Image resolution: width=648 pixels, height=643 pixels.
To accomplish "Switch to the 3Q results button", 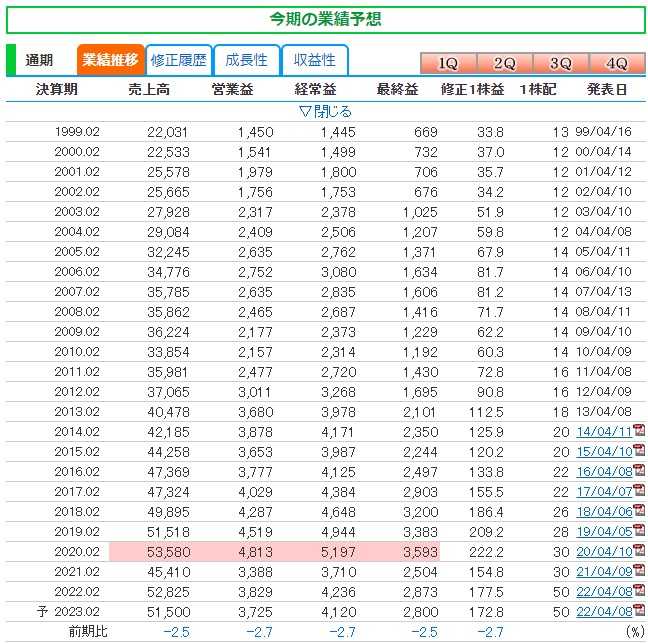I will pyautogui.click(x=560, y=63).
